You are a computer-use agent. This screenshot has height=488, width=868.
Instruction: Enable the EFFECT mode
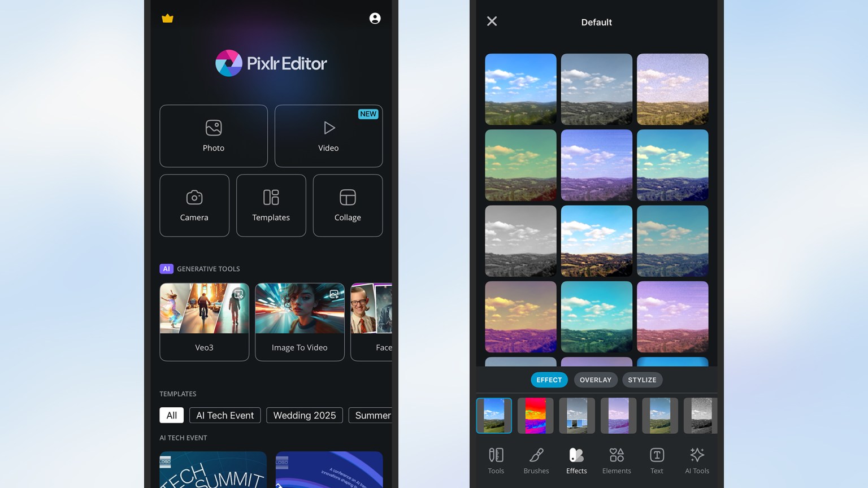tap(549, 380)
